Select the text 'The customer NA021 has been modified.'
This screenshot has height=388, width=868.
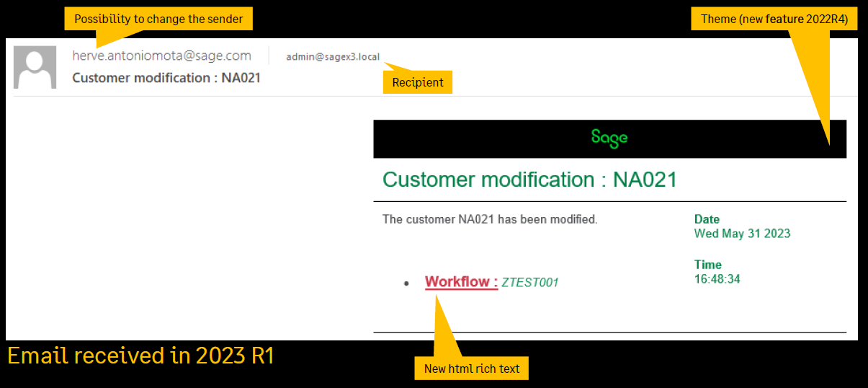coord(490,219)
